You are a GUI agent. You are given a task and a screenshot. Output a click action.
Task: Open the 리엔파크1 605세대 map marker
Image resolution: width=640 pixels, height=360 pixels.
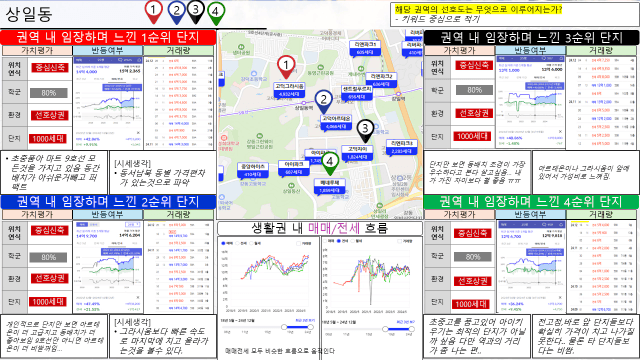pos(365,48)
